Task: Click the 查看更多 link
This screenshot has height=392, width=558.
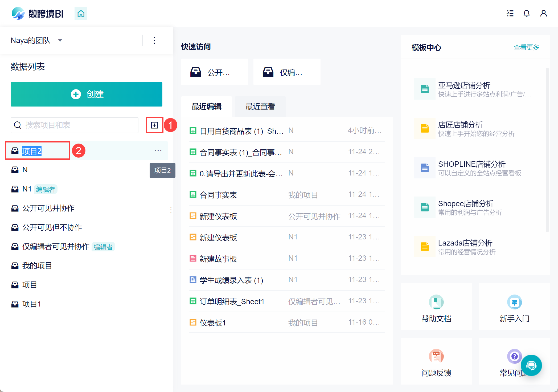Action: point(526,47)
